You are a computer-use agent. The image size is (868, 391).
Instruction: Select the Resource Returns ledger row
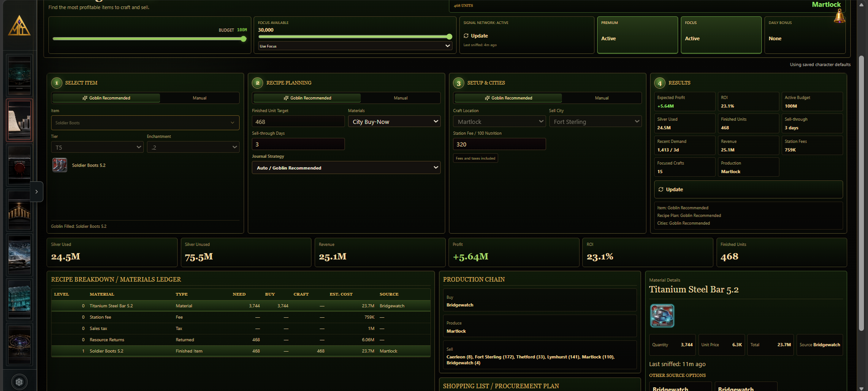click(x=241, y=339)
